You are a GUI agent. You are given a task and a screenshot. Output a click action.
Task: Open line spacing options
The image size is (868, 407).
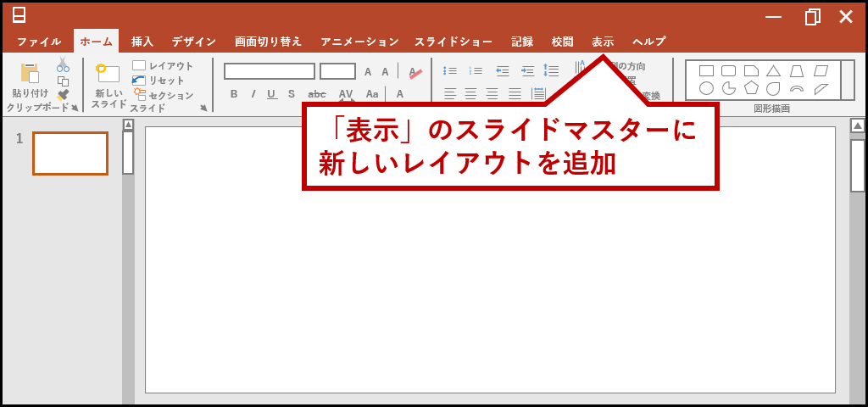(551, 70)
